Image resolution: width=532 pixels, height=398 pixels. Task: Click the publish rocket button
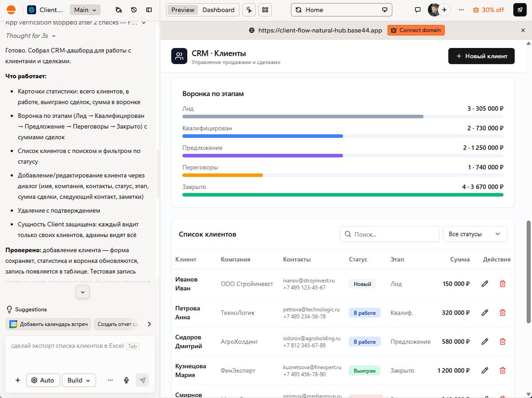[x=520, y=10]
